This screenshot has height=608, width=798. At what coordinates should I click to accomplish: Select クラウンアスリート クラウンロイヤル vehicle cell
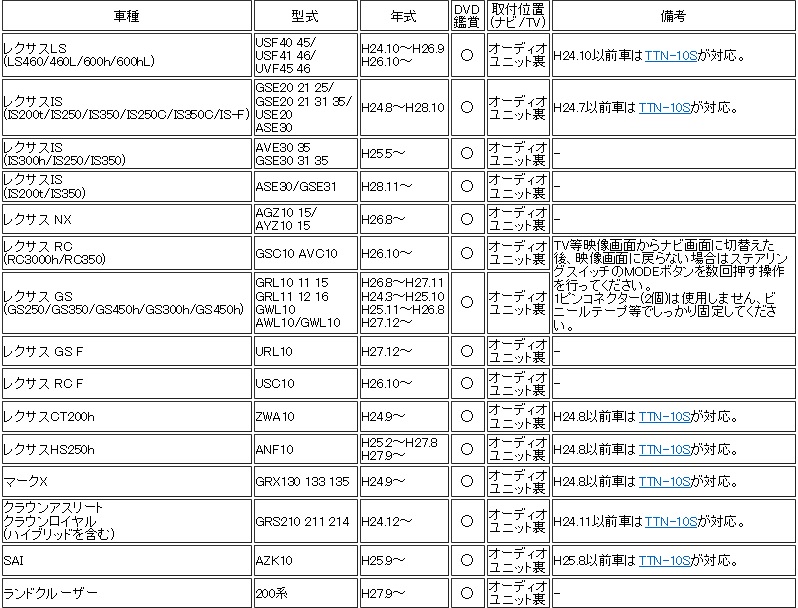pyautogui.click(x=127, y=521)
